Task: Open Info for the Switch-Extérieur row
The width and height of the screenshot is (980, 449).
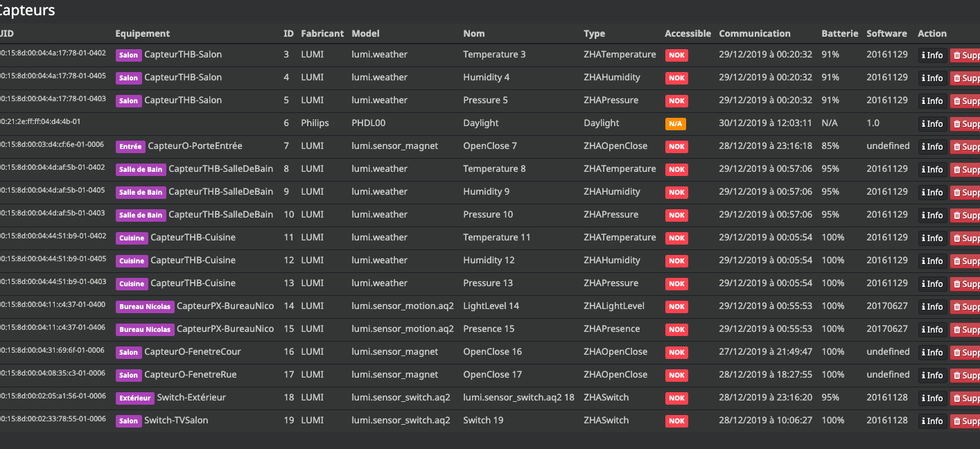Action: [x=933, y=398]
